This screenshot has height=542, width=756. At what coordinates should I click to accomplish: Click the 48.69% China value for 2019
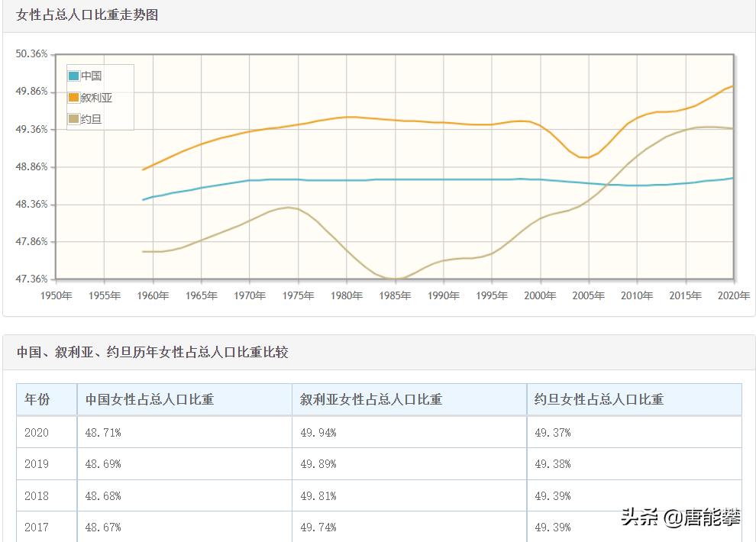pyautogui.click(x=100, y=463)
